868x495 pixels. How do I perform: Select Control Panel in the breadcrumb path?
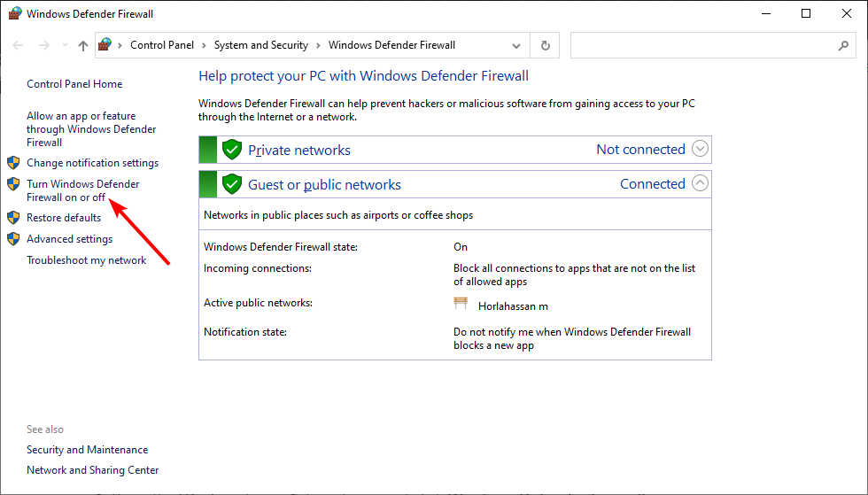[x=161, y=45]
